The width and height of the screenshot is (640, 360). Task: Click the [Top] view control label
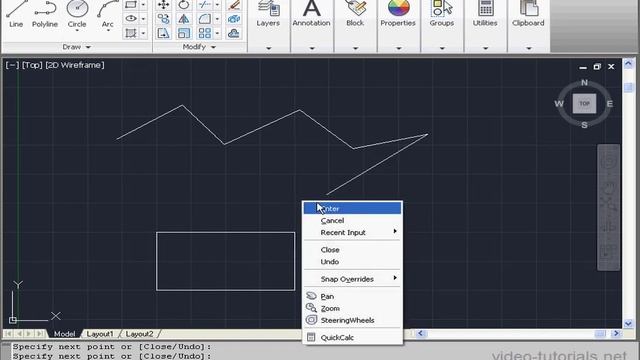point(32,65)
